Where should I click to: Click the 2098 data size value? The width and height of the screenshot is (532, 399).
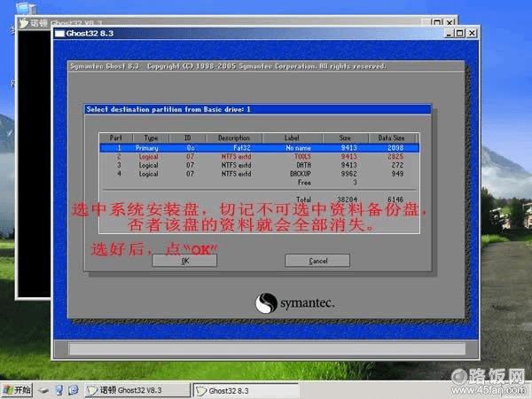coord(395,148)
